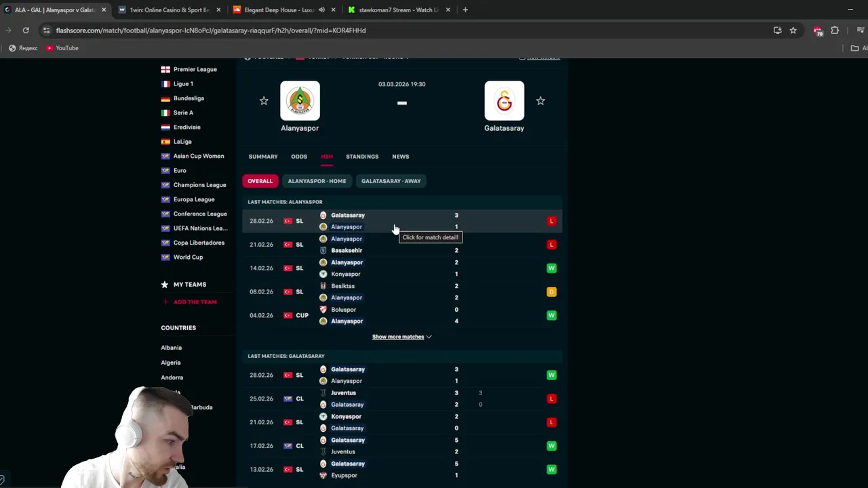Switch to the Standings tab

pos(362,157)
